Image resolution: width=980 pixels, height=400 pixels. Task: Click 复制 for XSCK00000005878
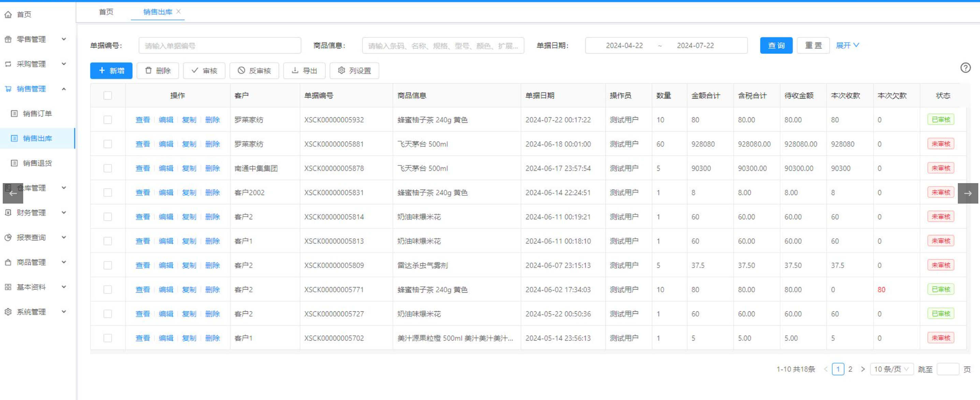point(189,168)
